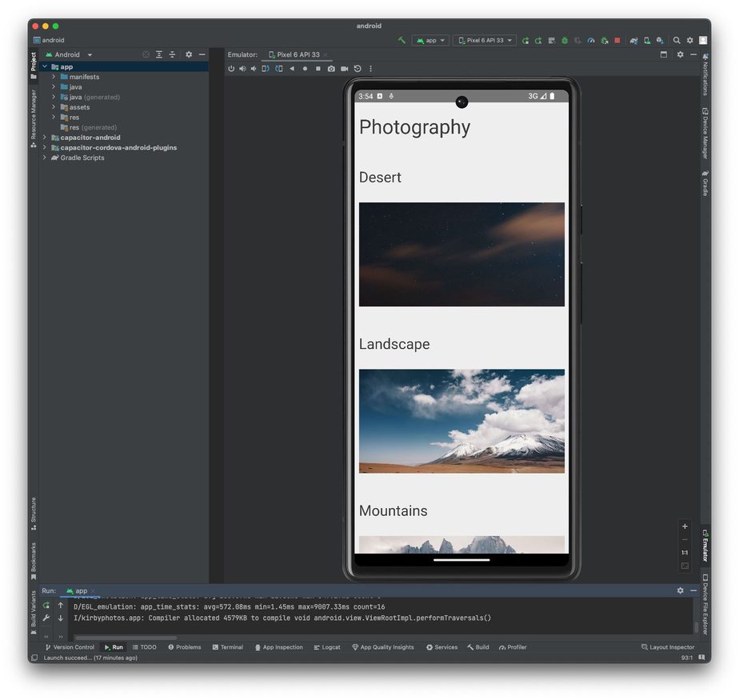
Task: Click the debug app bug icon
Action: pyautogui.click(x=565, y=40)
